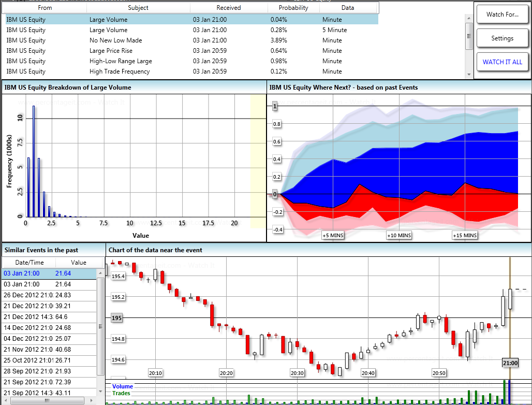Click Similar Events scroll-down arrow

[100, 392]
